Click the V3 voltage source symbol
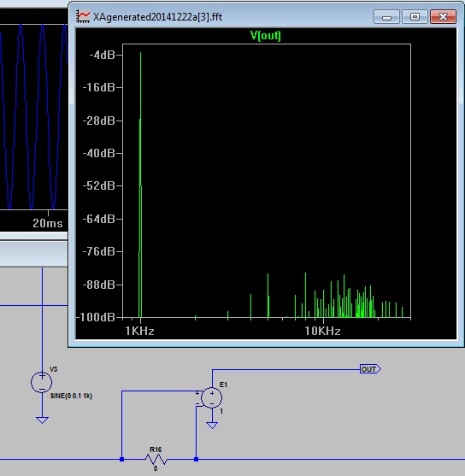 pos(42,382)
